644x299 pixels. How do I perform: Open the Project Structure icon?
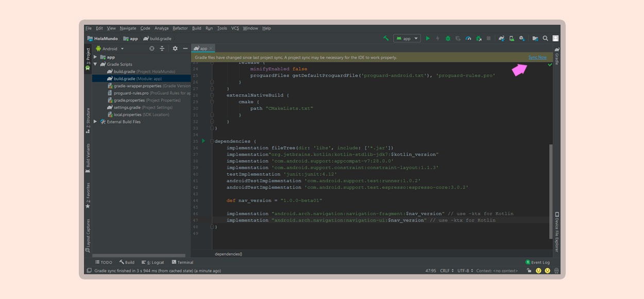coord(535,38)
